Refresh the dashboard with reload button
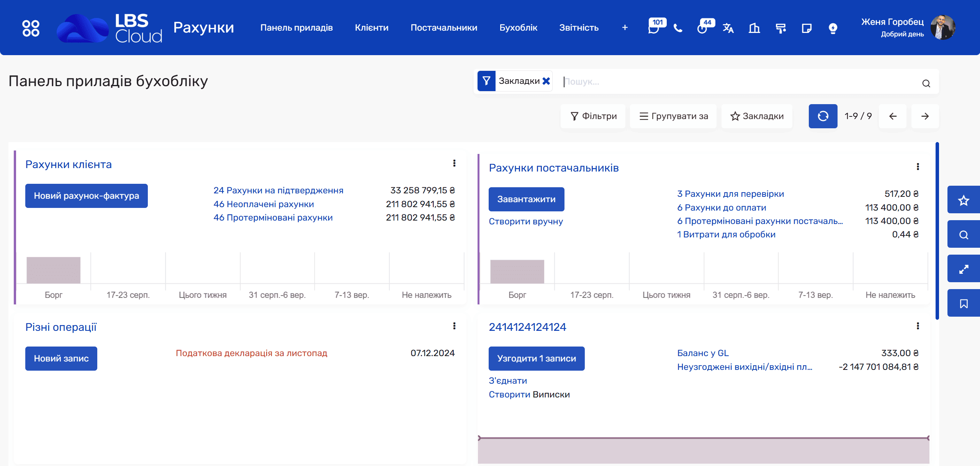The width and height of the screenshot is (980, 466). coord(823,116)
